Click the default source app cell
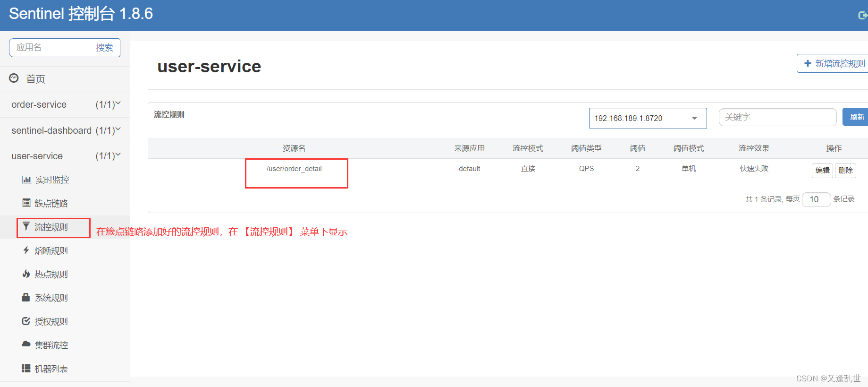The height and width of the screenshot is (387, 868). click(469, 169)
